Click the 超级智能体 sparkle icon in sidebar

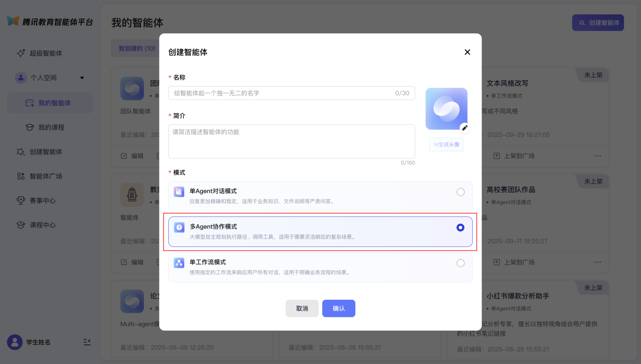(x=21, y=53)
